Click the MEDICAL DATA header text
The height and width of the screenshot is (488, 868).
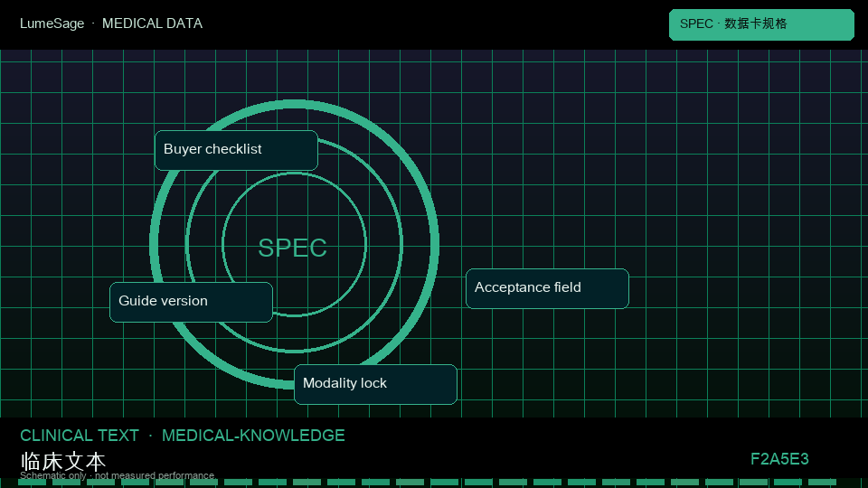152,23
